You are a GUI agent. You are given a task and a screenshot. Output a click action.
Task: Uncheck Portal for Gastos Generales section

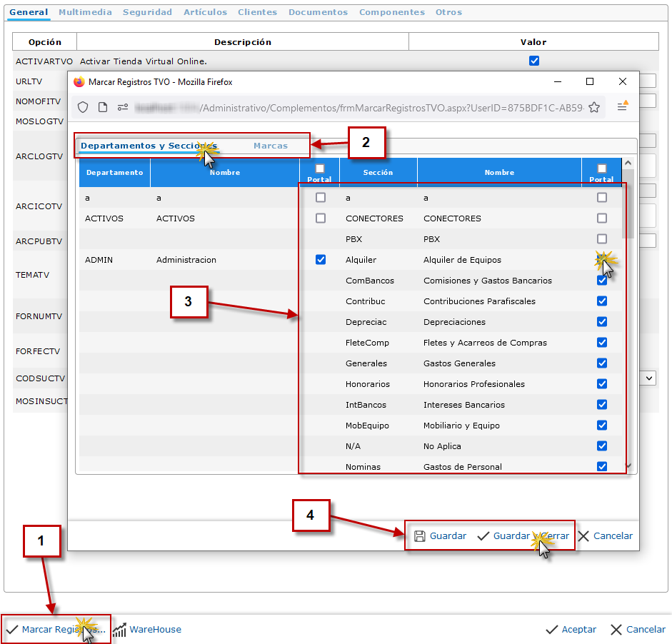pos(602,363)
